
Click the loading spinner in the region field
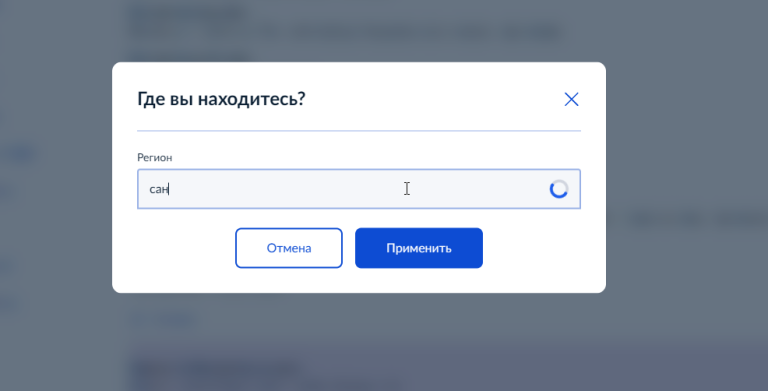click(x=558, y=189)
